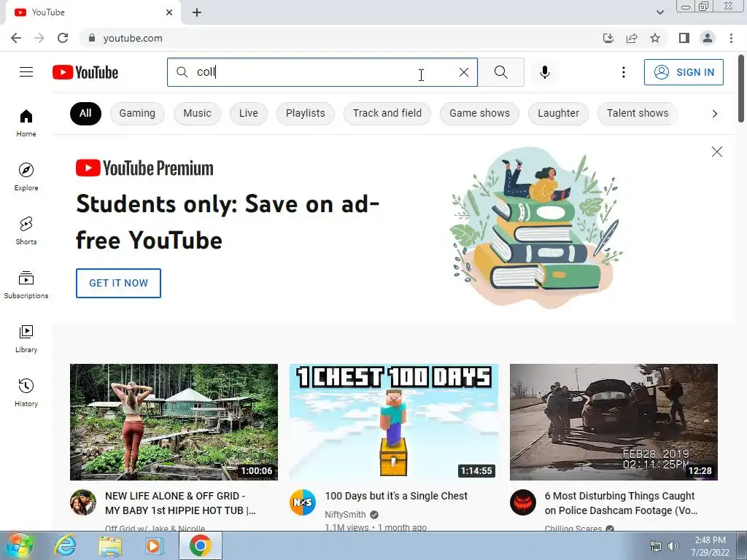
Task: Open Chrome profile icon
Action: click(x=708, y=38)
